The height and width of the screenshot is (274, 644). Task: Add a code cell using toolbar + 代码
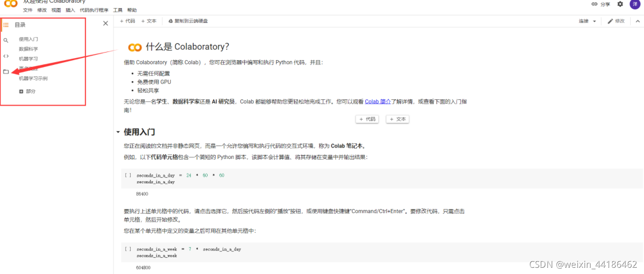coord(127,21)
